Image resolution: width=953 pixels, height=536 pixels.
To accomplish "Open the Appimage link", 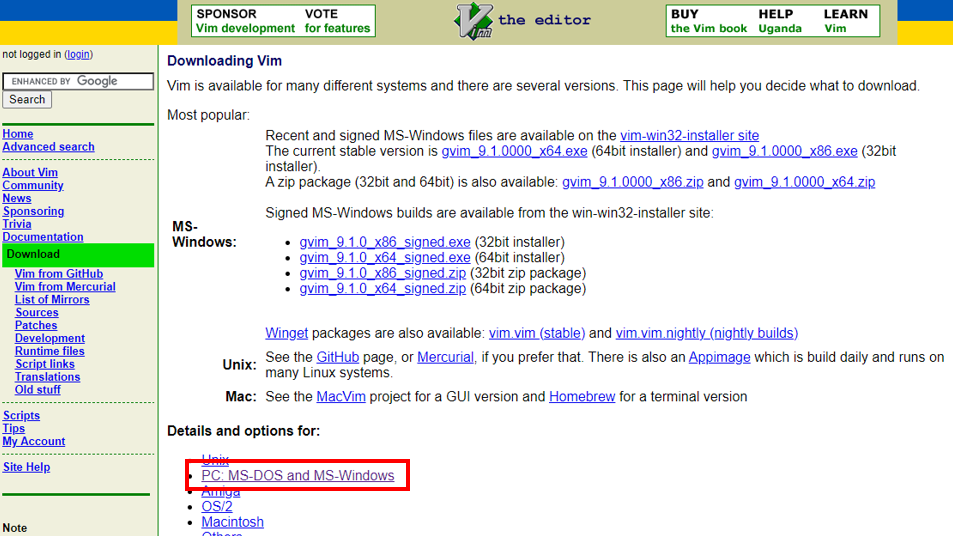I will [x=720, y=357].
